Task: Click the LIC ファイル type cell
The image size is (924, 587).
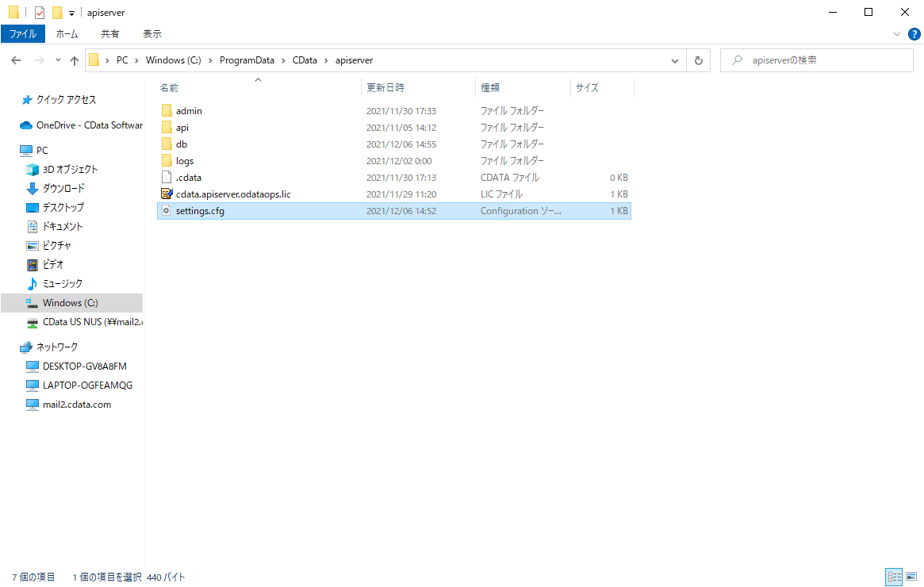Action: coord(501,194)
